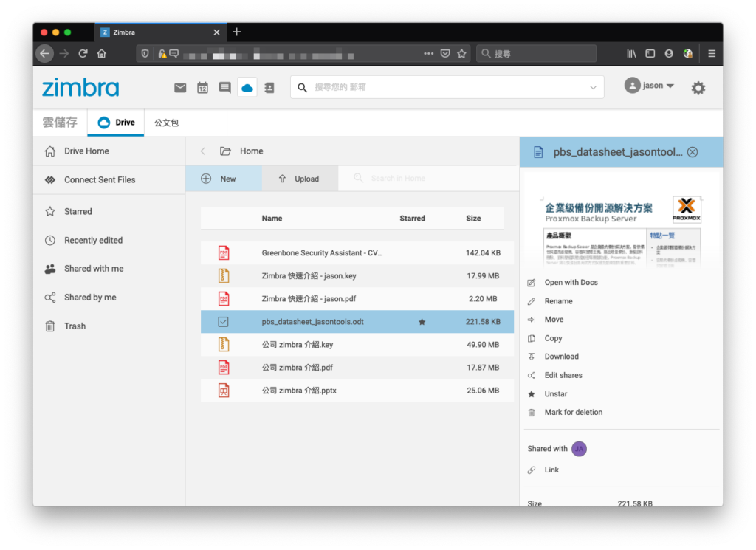
Task: Click the Upload button
Action: [300, 179]
